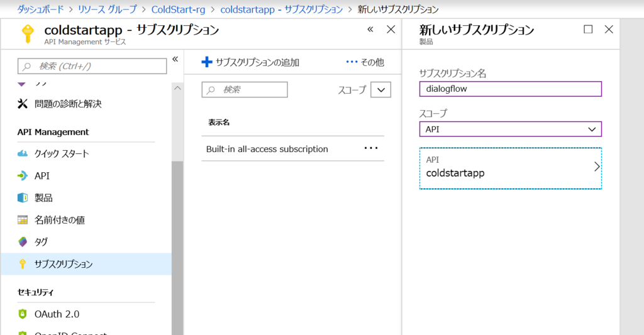Click the 名前付きの値 table icon
Image resolution: width=644 pixels, height=335 pixels.
pos(23,220)
